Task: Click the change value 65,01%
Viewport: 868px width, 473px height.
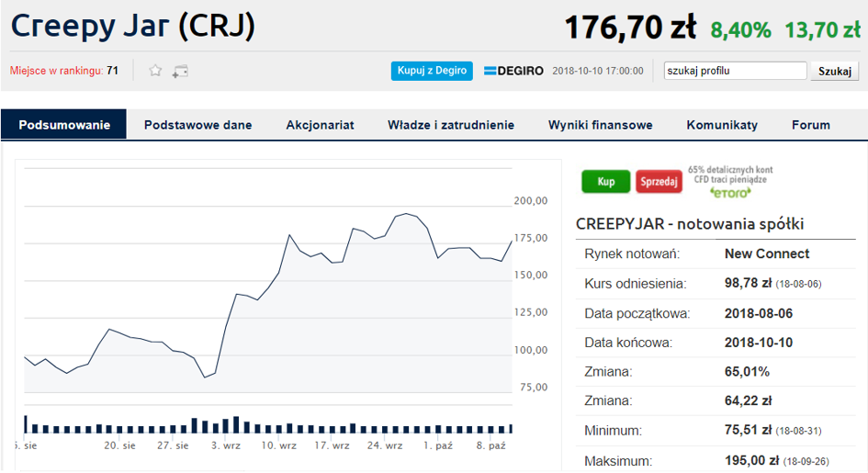Action: tap(747, 372)
